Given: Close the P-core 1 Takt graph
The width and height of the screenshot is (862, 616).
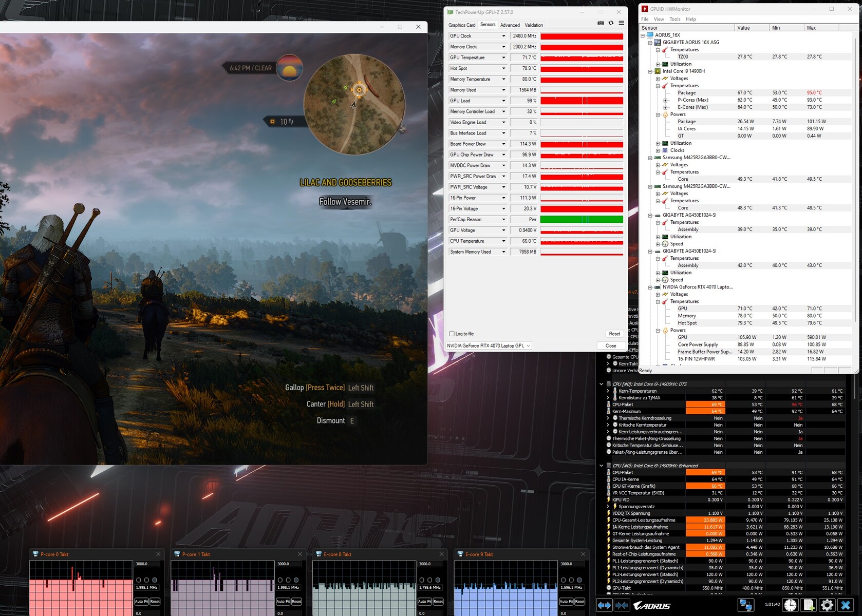Looking at the screenshot, I should (300, 554).
